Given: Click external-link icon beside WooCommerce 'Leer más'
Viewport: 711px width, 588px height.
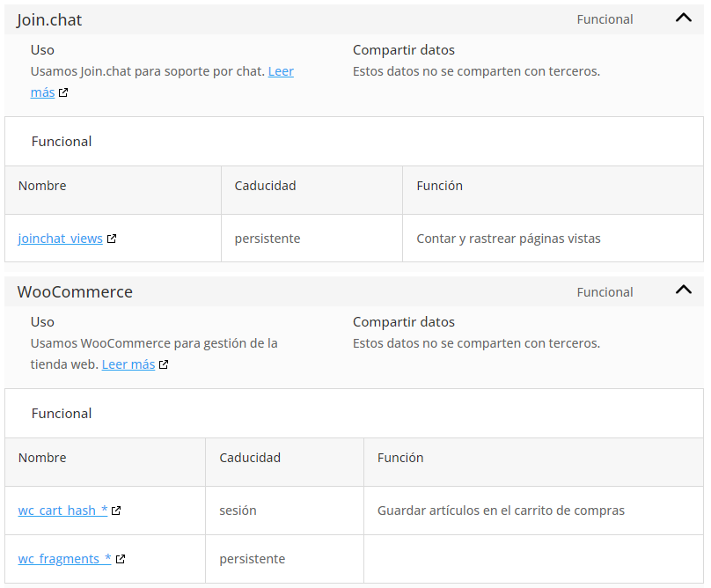Looking at the screenshot, I should pyautogui.click(x=164, y=364).
